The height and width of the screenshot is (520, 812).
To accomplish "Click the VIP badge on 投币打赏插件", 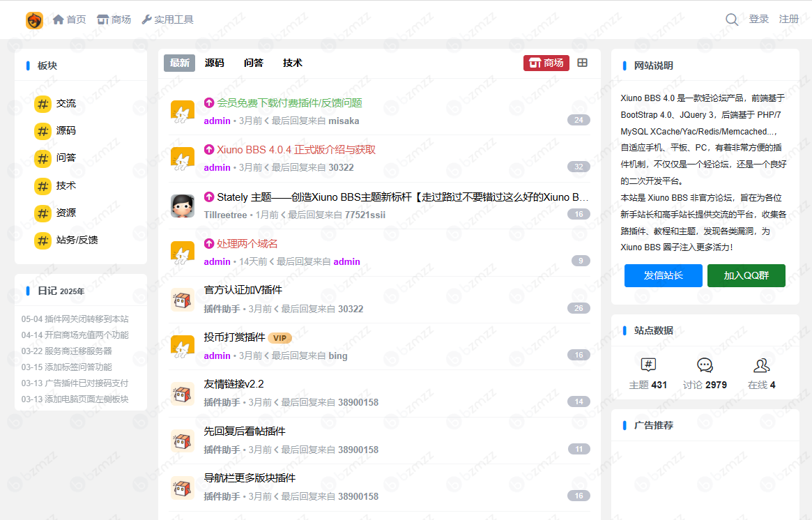I will (279, 337).
